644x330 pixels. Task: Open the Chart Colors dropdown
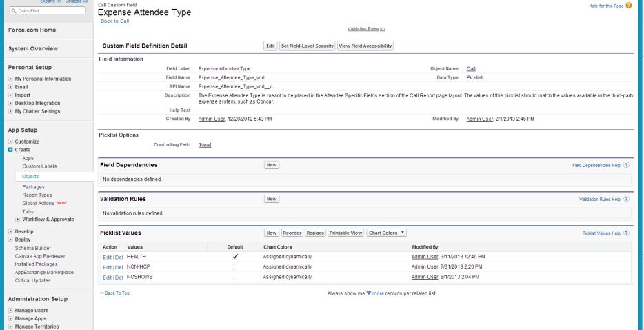pos(387,233)
